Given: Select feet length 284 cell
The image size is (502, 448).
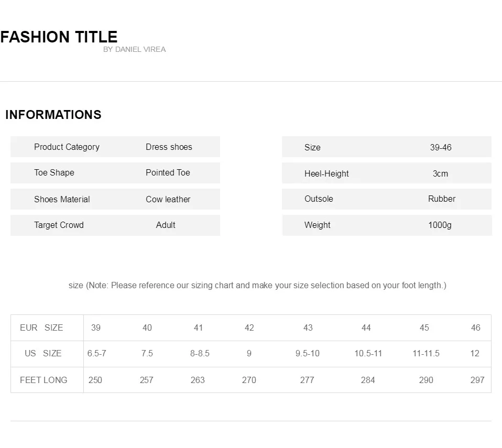Looking at the screenshot, I should (x=368, y=380).
